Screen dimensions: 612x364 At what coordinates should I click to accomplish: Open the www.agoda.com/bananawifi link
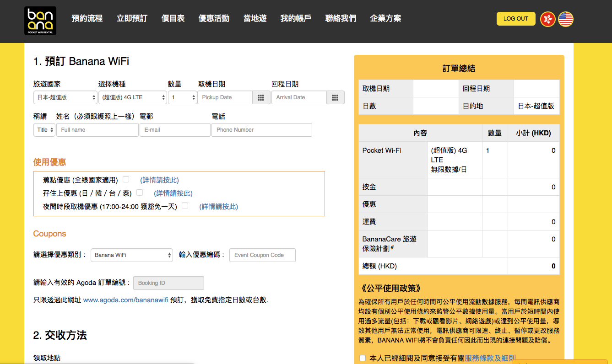tap(126, 300)
